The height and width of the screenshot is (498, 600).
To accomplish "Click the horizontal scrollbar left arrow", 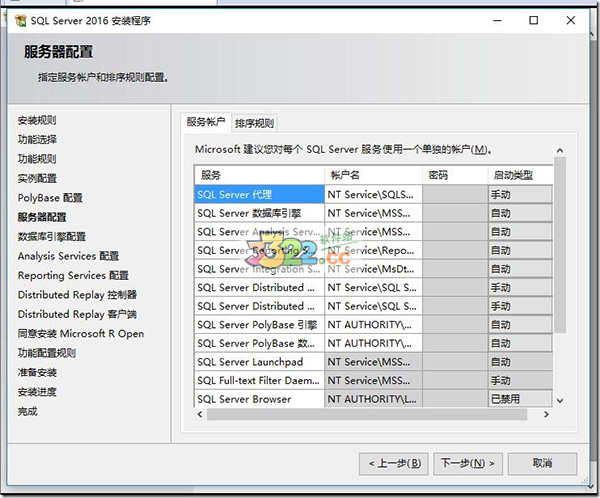I will click(x=200, y=414).
